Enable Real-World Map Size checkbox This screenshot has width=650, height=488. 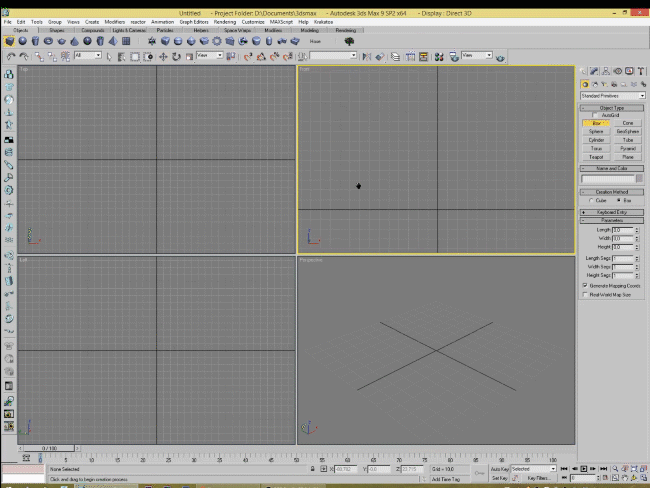click(x=585, y=294)
